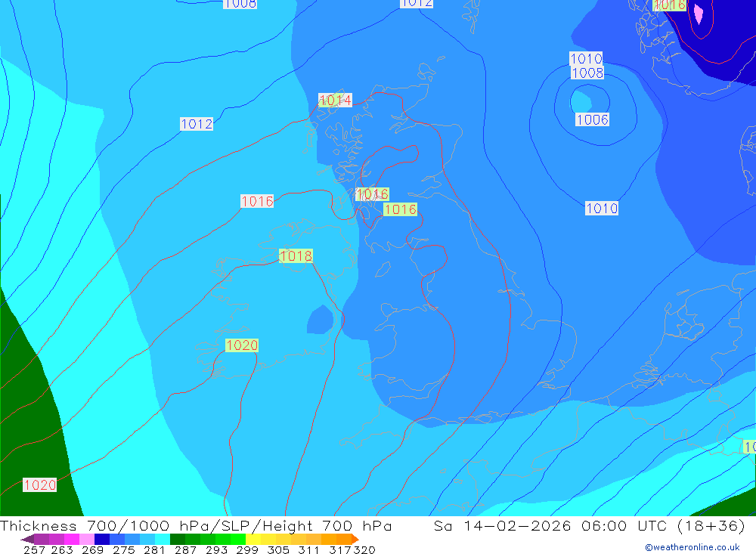The width and height of the screenshot is (756, 554).
Task: Pick the dark navy blue legend swatch
Action: (102, 539)
